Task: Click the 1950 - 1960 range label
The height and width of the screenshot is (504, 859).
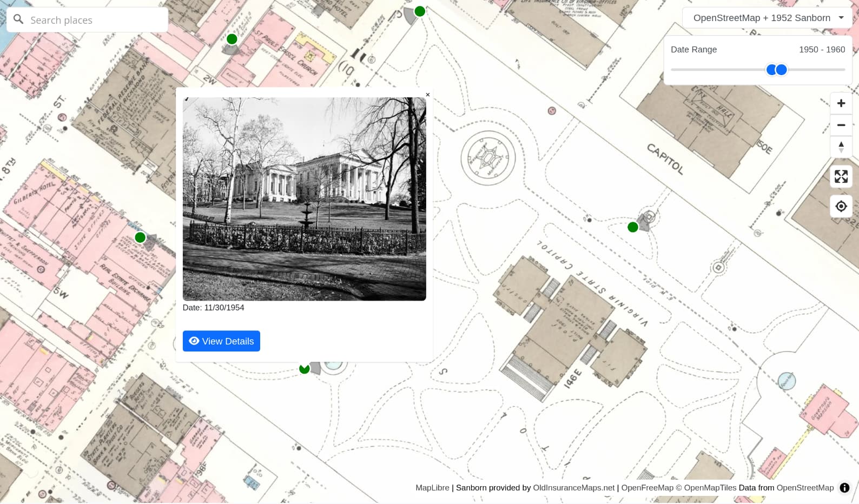Action: [822, 49]
